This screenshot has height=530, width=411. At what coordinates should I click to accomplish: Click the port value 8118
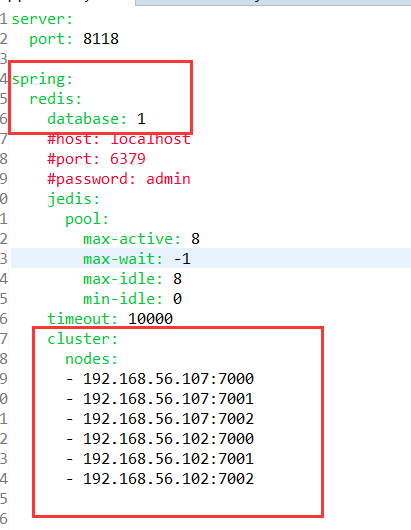101,39
